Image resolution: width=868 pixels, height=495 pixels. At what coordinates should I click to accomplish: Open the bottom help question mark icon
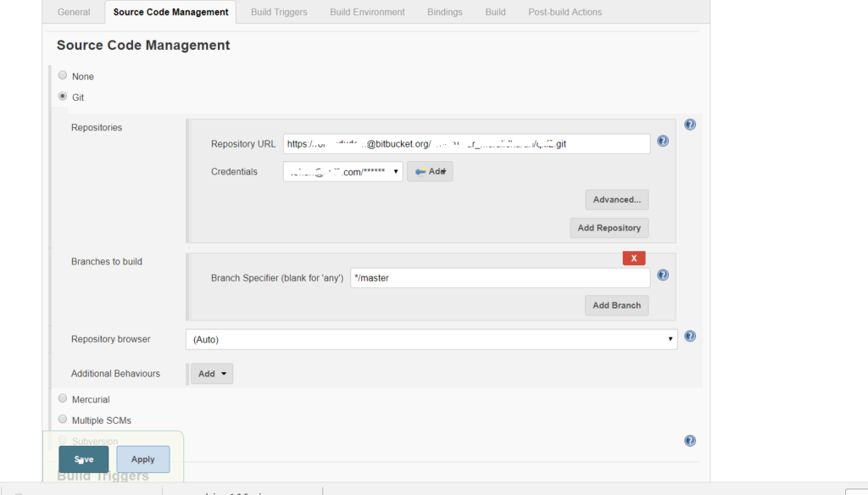[x=689, y=440]
